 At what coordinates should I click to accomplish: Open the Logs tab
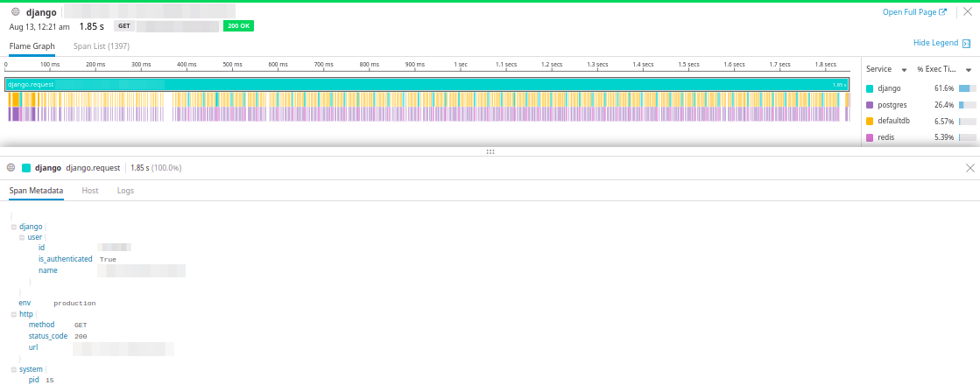tap(125, 191)
